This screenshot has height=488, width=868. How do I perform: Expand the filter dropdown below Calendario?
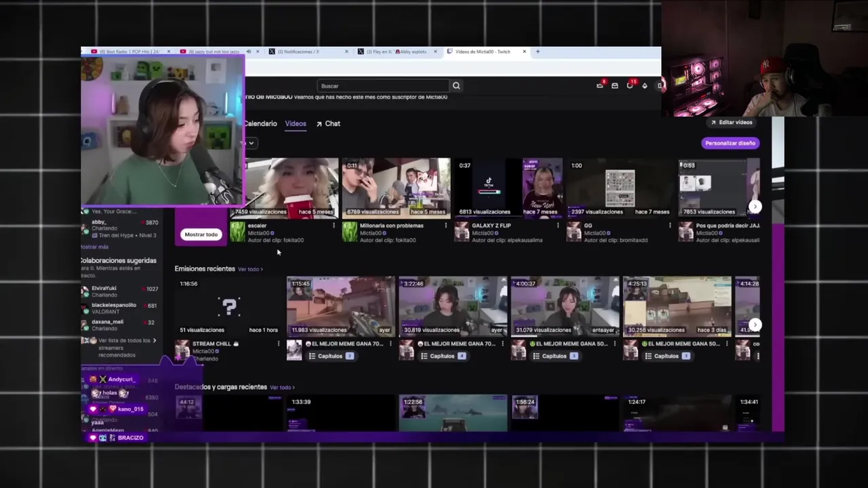pyautogui.click(x=250, y=143)
